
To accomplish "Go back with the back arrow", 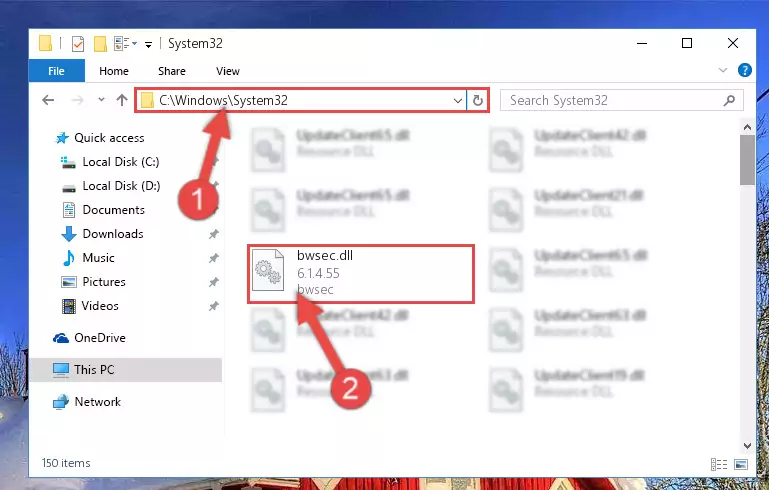I will (x=48, y=101).
